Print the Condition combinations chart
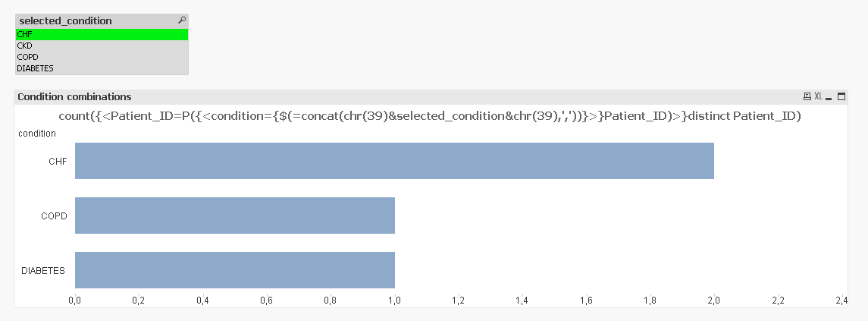This screenshot has height=321, width=868. [807, 96]
